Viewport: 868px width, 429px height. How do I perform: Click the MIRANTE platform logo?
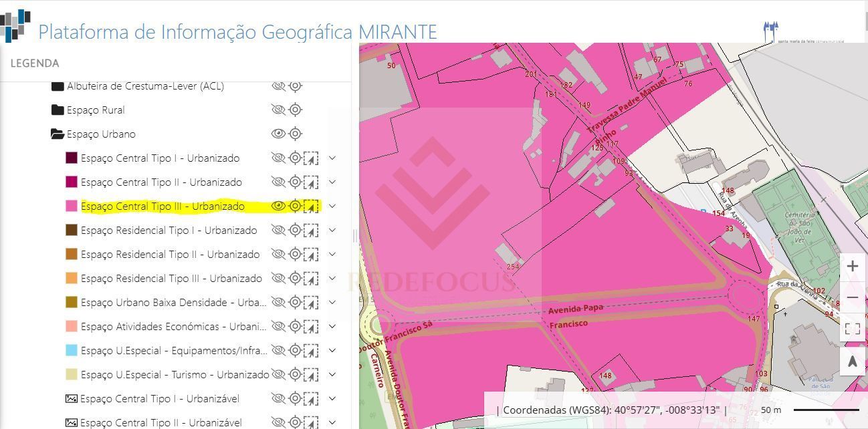click(x=16, y=26)
